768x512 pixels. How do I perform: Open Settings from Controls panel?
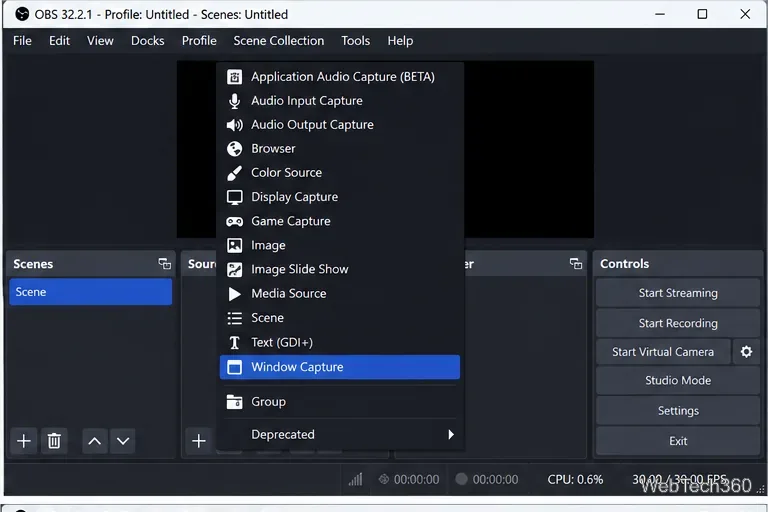tap(678, 411)
